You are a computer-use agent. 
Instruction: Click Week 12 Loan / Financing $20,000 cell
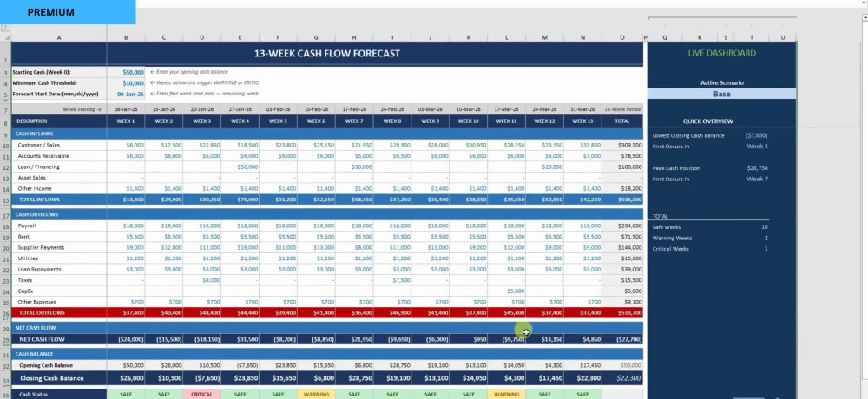click(x=545, y=167)
